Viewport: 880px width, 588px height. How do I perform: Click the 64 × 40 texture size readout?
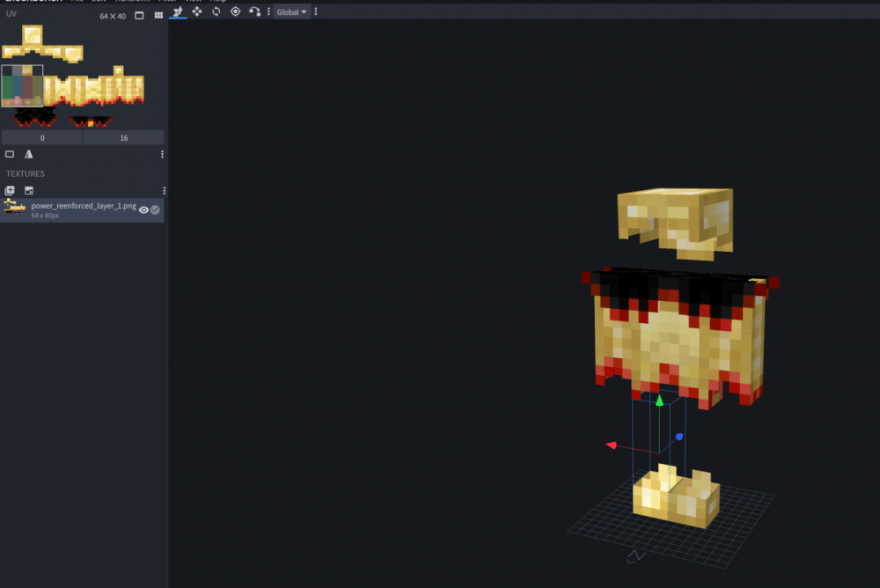click(x=113, y=17)
